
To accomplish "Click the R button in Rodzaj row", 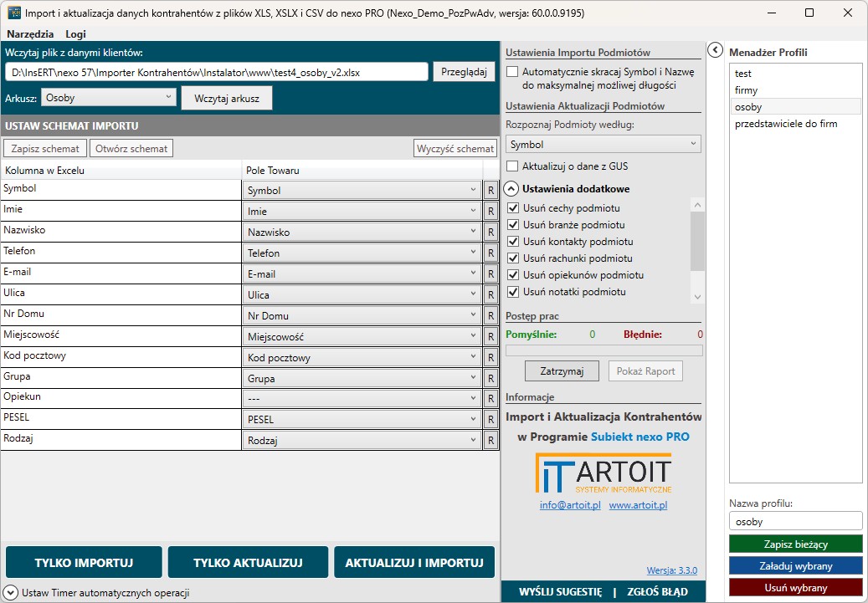I will (x=490, y=441).
